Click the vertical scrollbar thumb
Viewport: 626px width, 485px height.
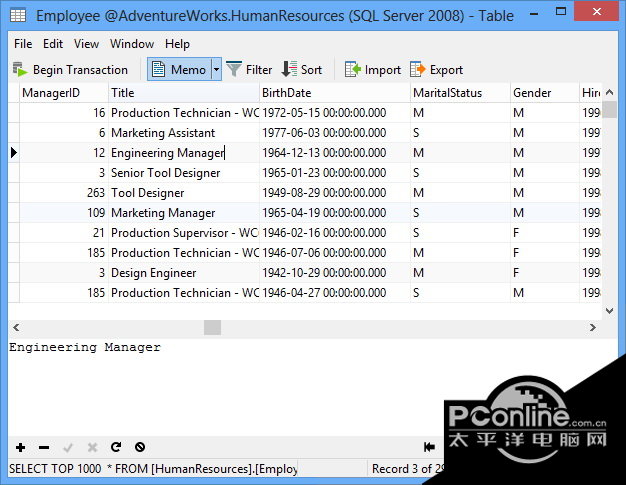(609, 110)
